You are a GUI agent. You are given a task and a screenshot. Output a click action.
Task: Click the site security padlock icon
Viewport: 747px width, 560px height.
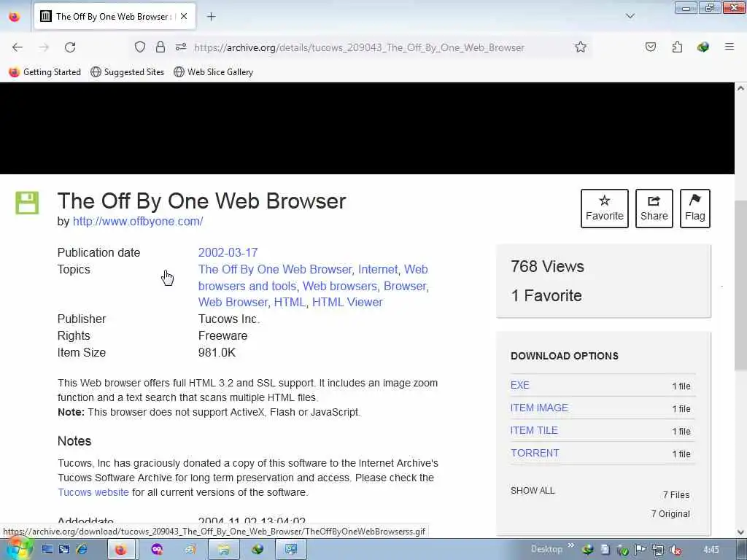click(x=160, y=47)
